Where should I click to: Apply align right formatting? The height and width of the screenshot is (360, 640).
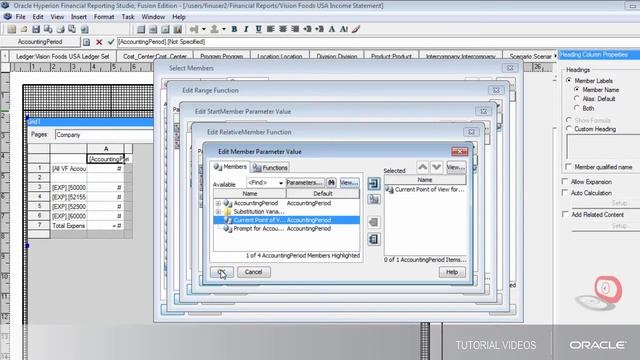295,29
